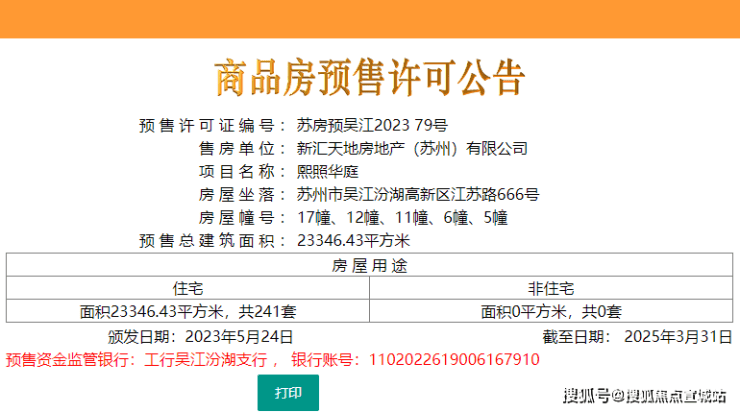Select the page title 商品房预售许可公告
The height and width of the screenshot is (412, 740).
[370, 78]
